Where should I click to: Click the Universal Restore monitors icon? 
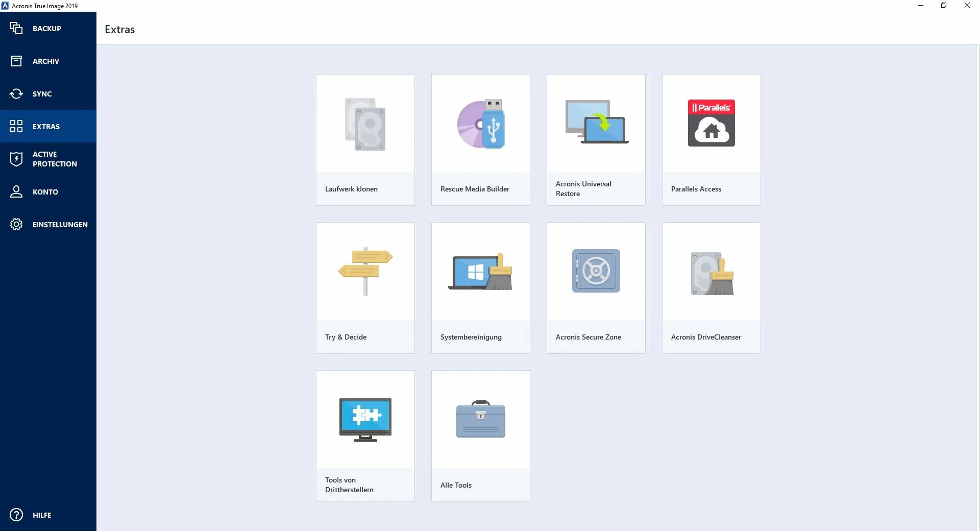click(596, 122)
